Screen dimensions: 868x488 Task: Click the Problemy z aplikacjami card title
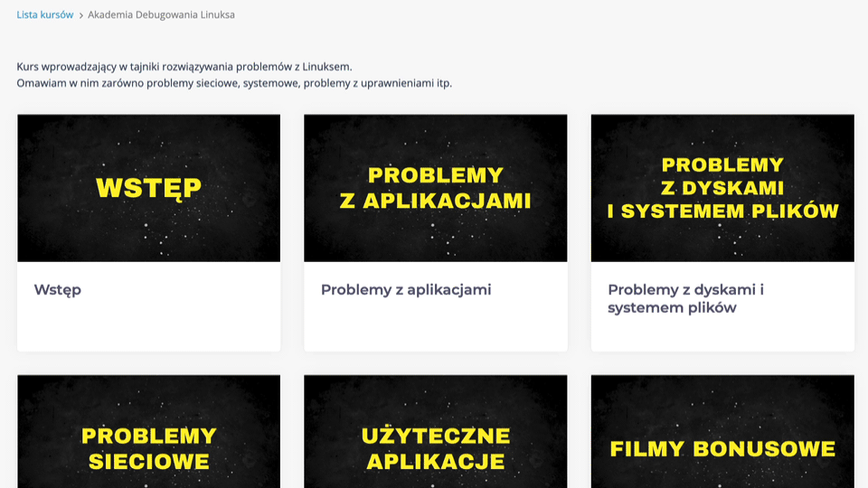tap(406, 290)
